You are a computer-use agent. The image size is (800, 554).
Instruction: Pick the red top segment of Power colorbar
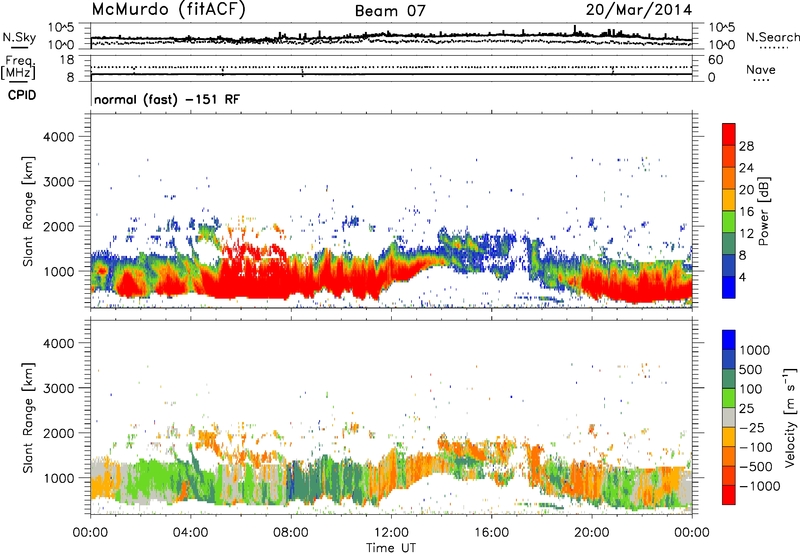(729, 134)
